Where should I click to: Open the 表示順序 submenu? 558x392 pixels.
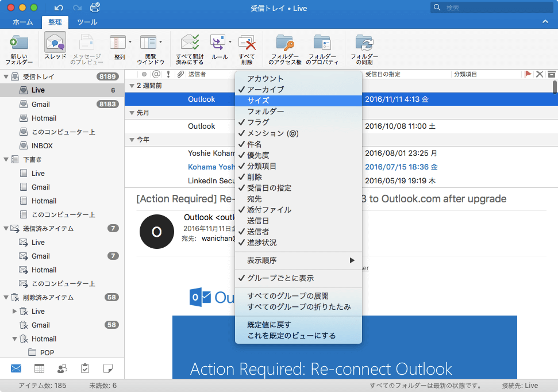tap(298, 260)
